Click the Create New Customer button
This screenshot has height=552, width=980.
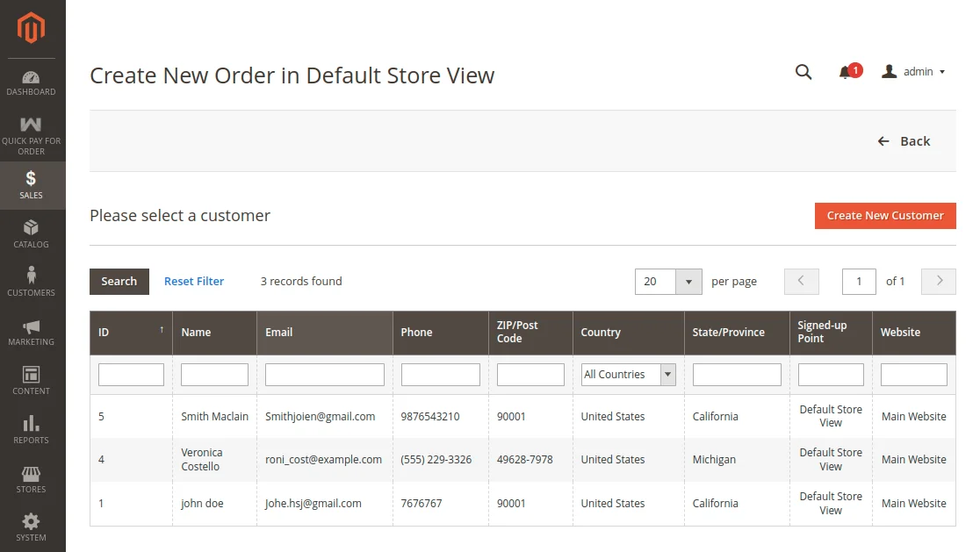[x=884, y=215]
